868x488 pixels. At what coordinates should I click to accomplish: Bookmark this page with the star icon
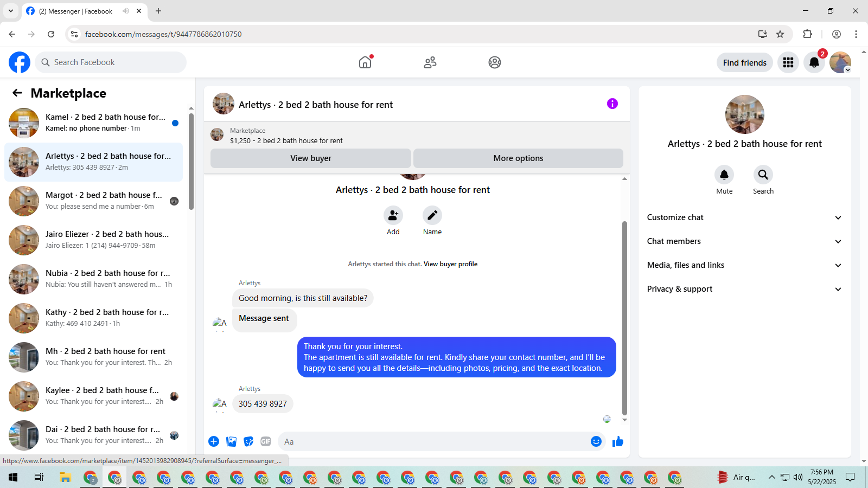(x=780, y=34)
